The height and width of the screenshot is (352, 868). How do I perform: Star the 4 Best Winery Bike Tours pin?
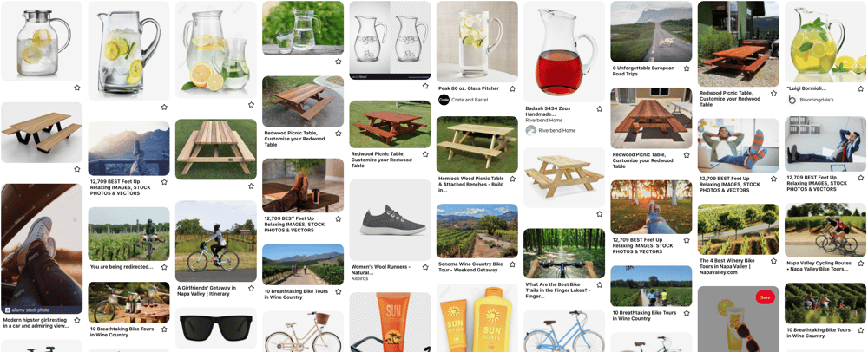click(x=773, y=260)
